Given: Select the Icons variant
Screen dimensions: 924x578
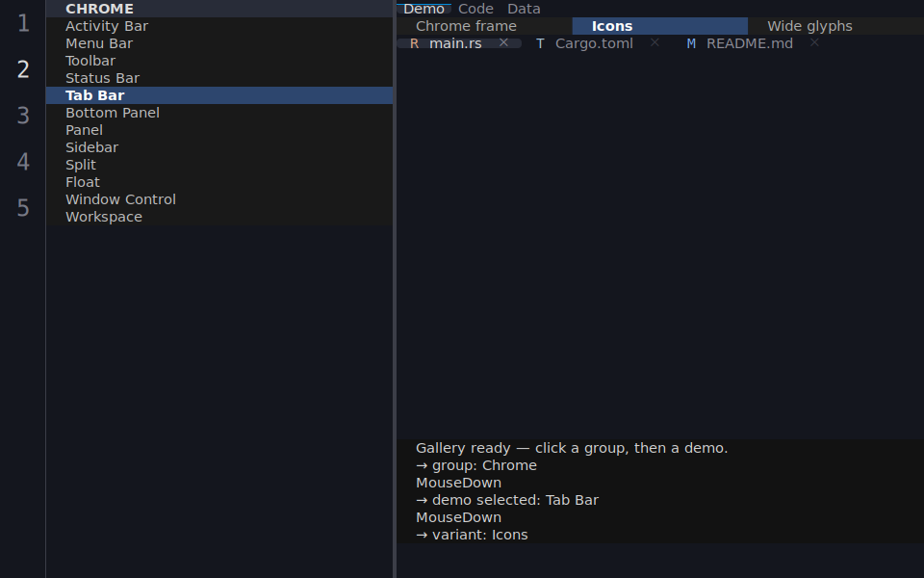Looking at the screenshot, I should [660, 26].
